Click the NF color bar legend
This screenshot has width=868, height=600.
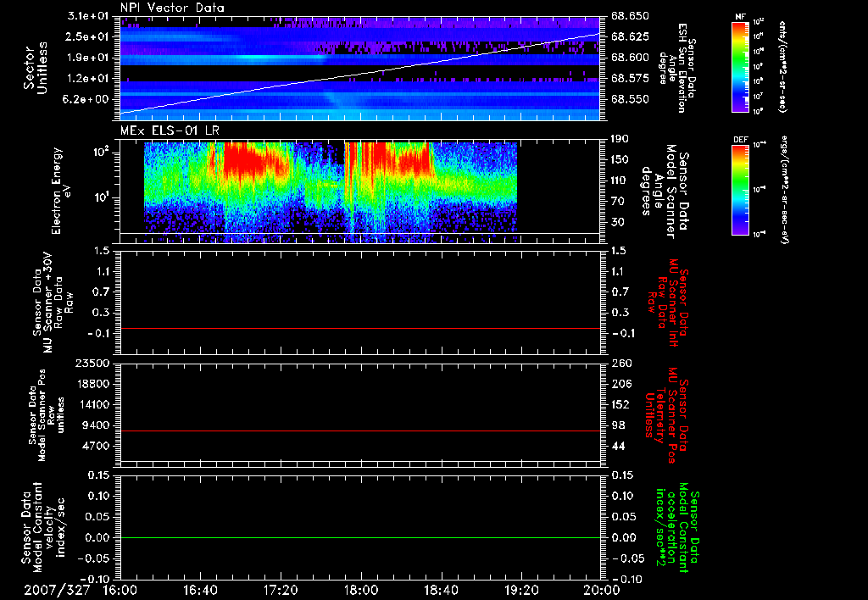click(740, 66)
